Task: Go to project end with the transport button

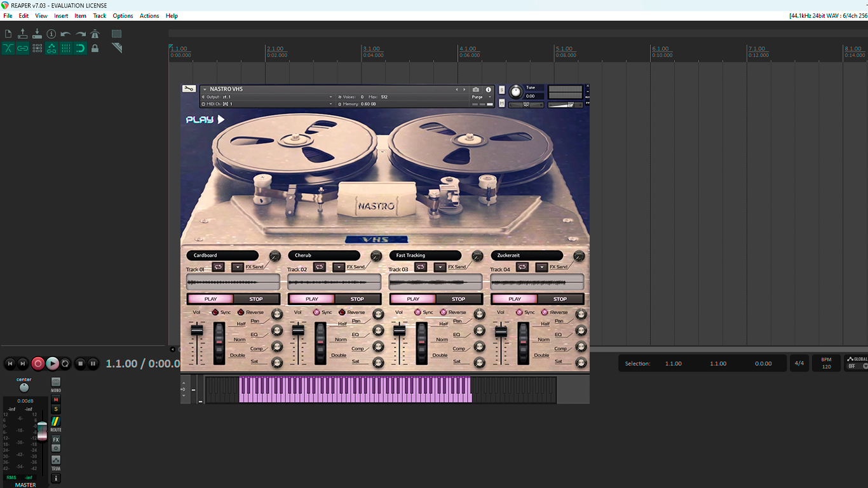Action: click(23, 363)
